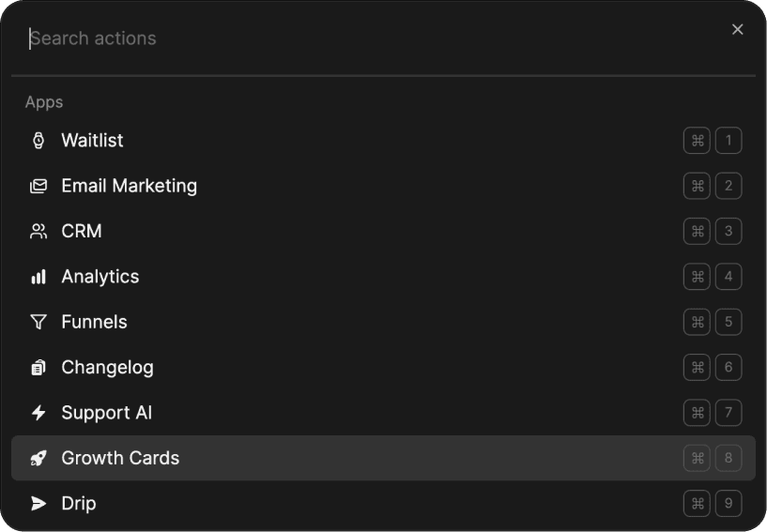This screenshot has width=767, height=532.
Task: Open the CRM entry
Action: (x=82, y=232)
